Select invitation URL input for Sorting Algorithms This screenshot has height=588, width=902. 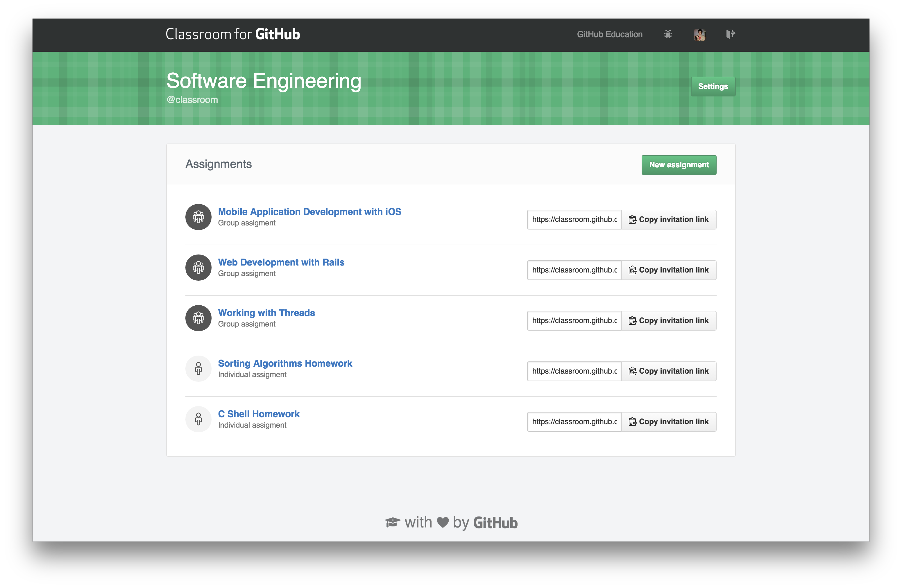click(x=574, y=370)
